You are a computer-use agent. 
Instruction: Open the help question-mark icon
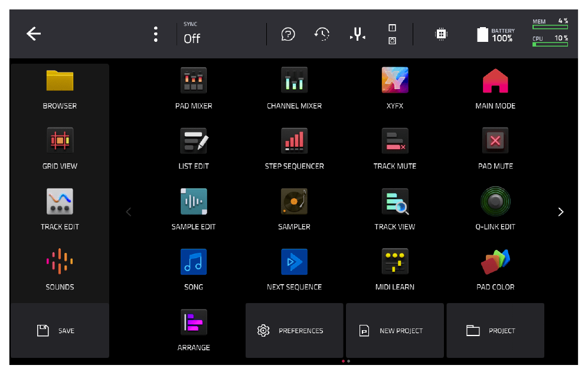[288, 34]
